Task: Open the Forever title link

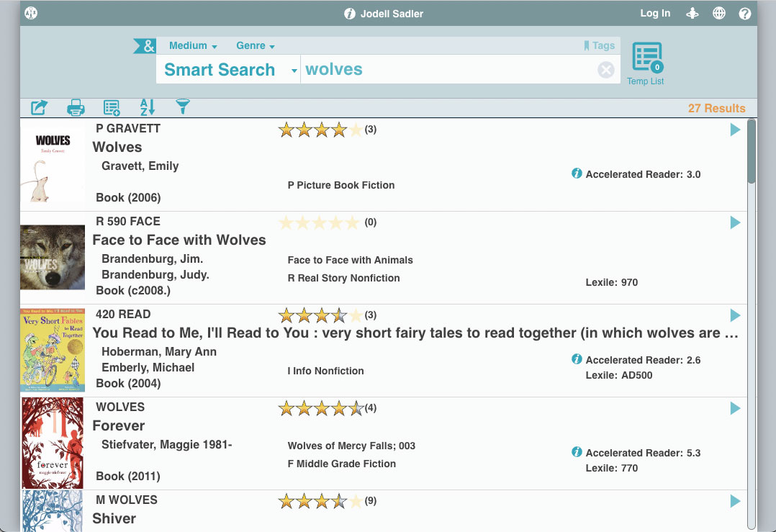Action: click(x=119, y=425)
